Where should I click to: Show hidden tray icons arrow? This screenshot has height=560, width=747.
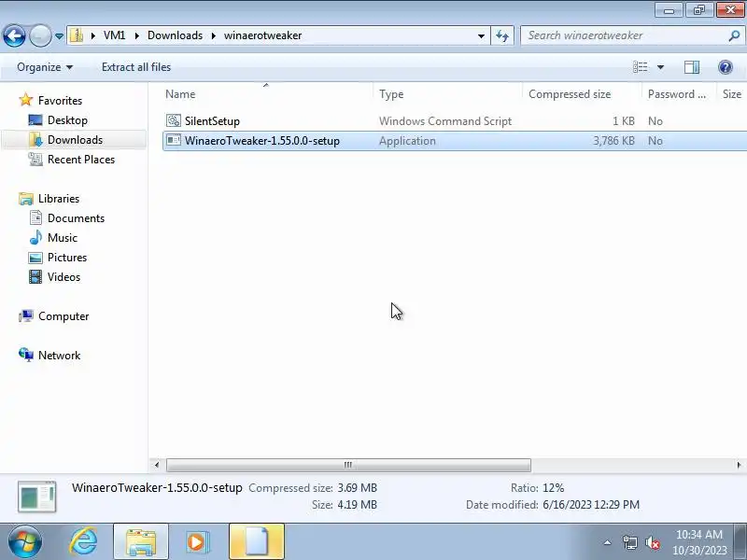pyautogui.click(x=608, y=542)
